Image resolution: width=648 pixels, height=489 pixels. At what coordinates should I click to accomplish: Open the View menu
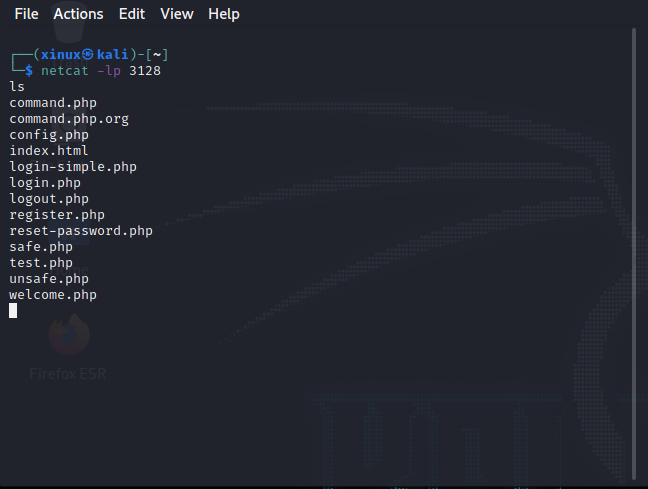177,14
